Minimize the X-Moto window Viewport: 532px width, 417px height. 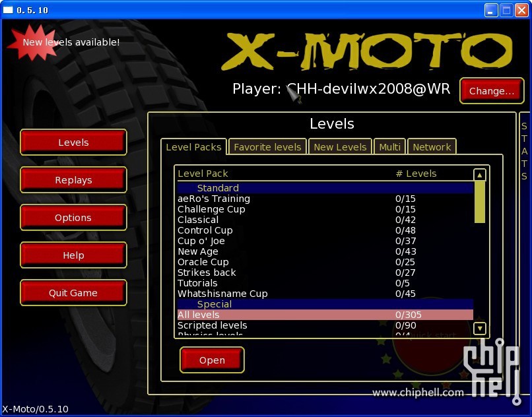coord(490,10)
